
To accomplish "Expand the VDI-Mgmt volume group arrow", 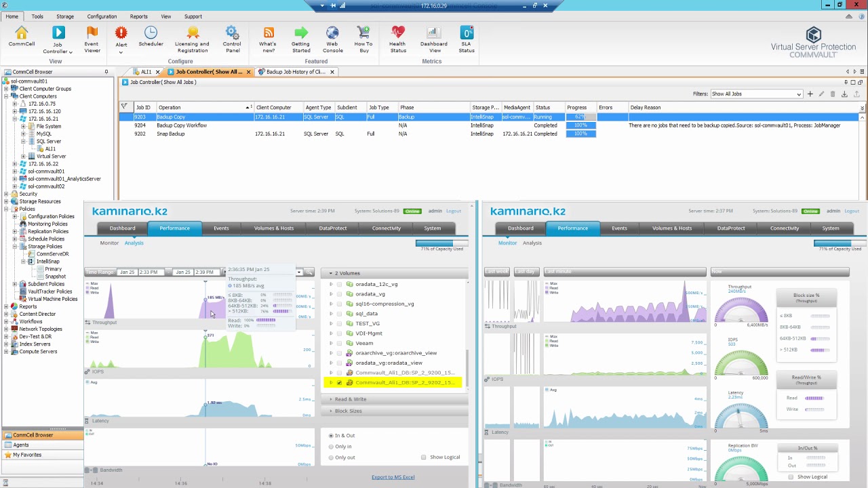I will tap(331, 333).
